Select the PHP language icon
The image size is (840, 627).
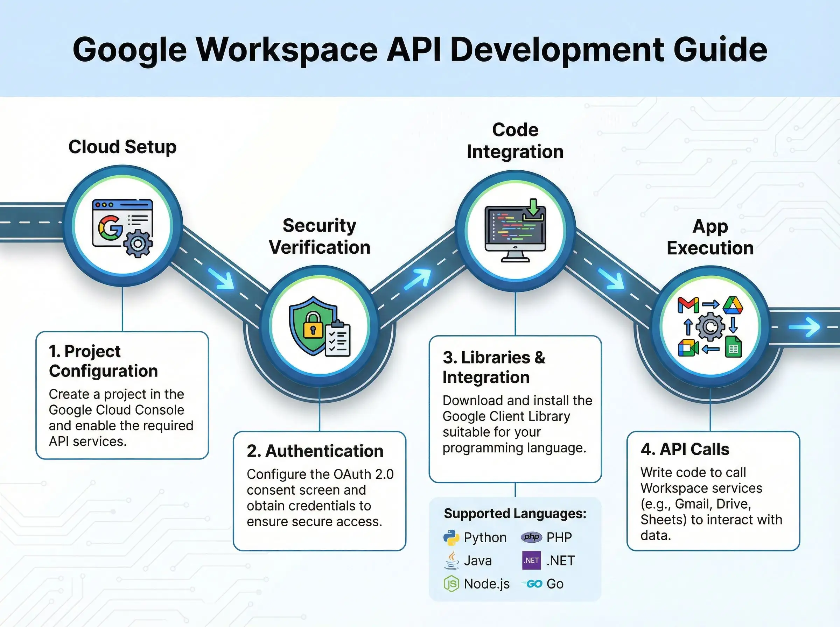click(531, 537)
